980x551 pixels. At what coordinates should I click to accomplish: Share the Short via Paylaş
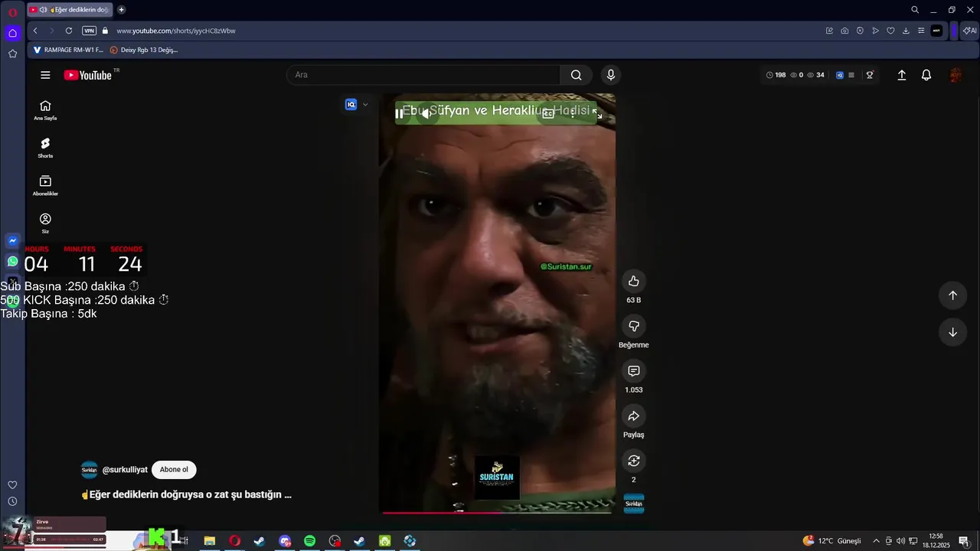pos(633,416)
